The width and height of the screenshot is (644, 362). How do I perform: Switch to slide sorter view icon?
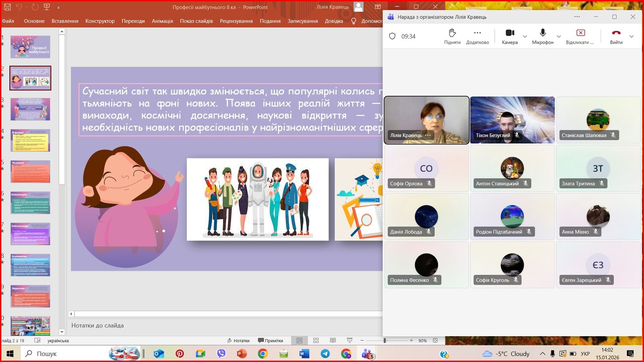pyautogui.click(x=316, y=341)
